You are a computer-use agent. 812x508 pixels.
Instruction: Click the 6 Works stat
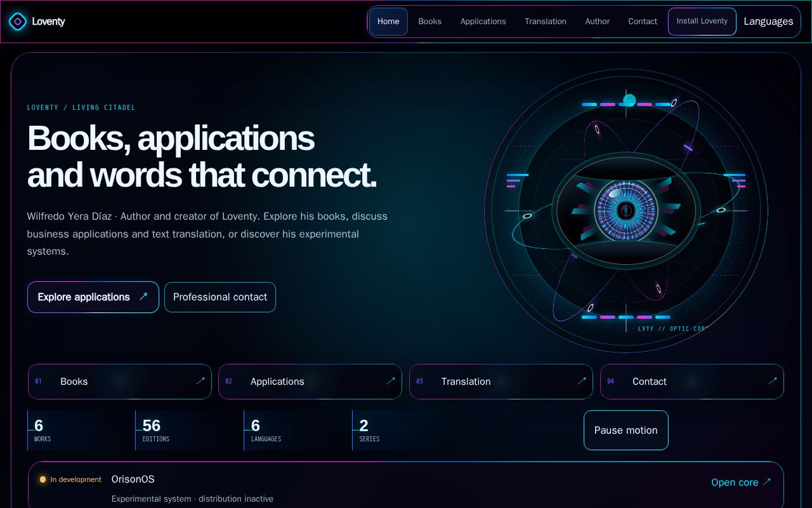coord(79,430)
